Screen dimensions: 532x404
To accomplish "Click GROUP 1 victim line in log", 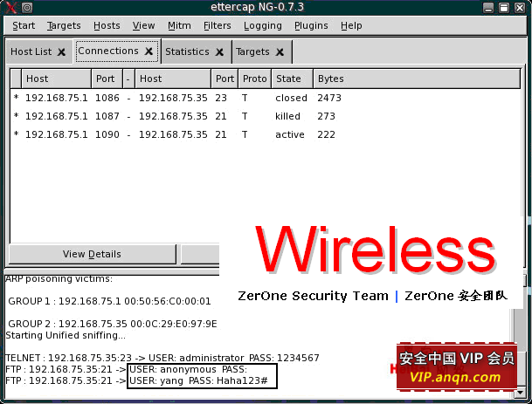I will (109, 301).
